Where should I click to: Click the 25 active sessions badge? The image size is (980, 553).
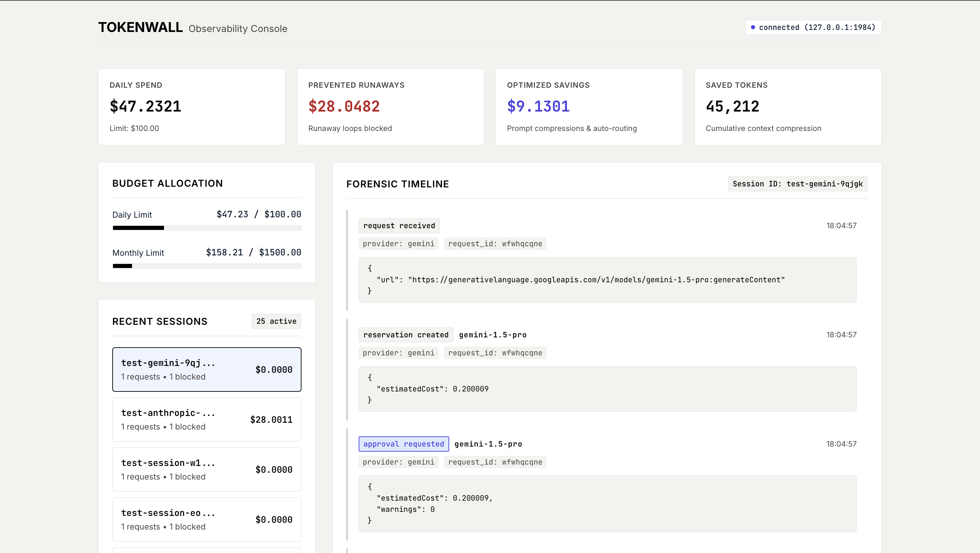point(276,321)
